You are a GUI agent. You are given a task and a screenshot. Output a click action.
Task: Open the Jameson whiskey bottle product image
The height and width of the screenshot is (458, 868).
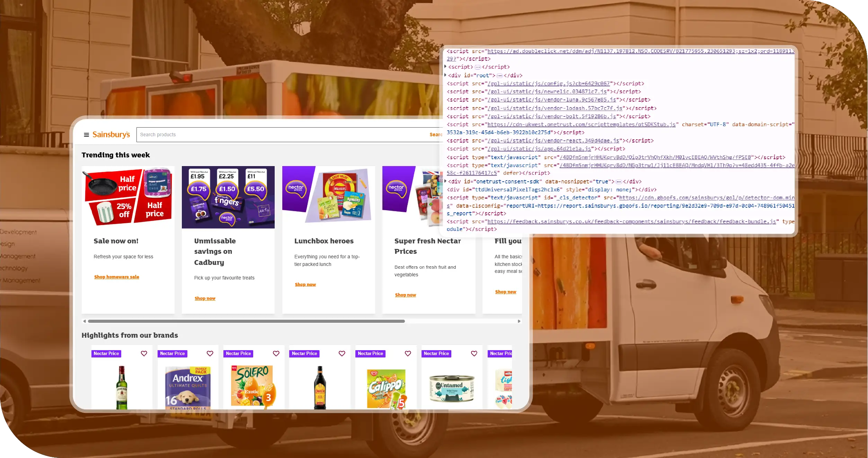pyautogui.click(x=122, y=387)
